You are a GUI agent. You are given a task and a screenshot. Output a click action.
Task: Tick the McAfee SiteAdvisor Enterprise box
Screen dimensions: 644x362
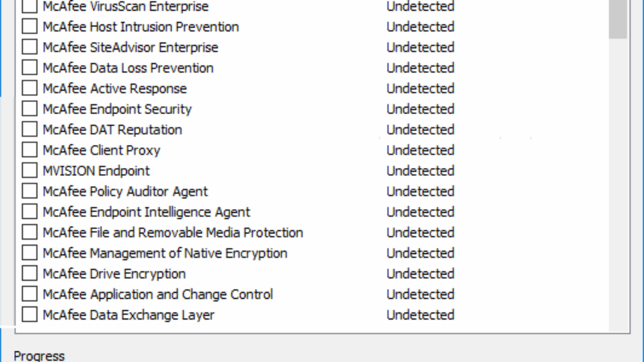(30, 47)
